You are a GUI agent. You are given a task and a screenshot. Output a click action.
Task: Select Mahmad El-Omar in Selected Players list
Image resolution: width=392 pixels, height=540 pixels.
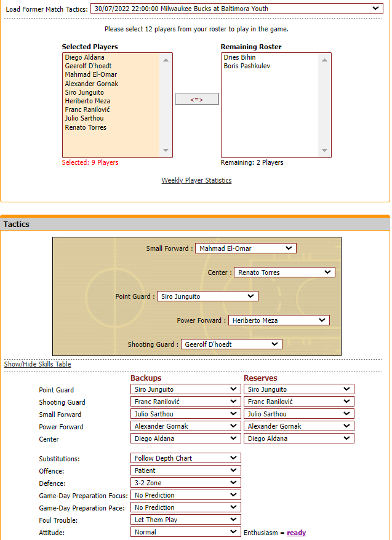click(91, 75)
